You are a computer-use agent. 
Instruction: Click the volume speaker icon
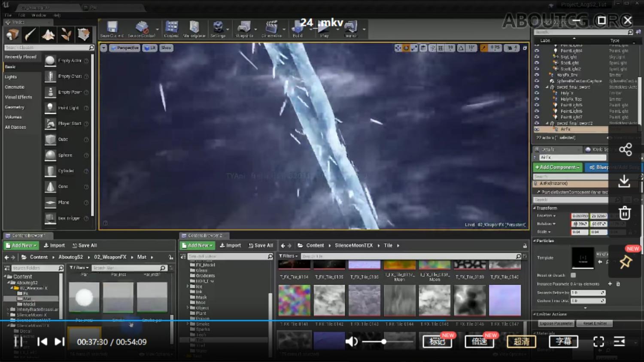pyautogui.click(x=352, y=342)
